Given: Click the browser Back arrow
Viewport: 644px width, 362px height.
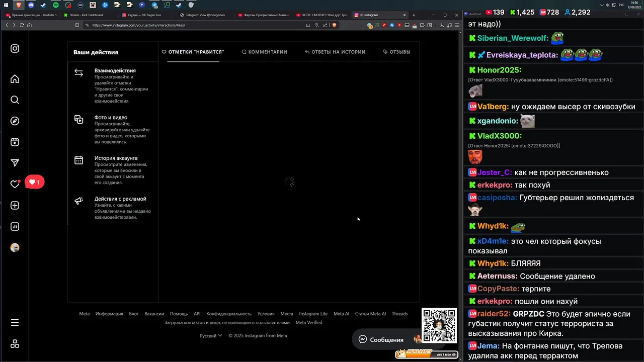Looking at the screenshot, I should (7, 25).
